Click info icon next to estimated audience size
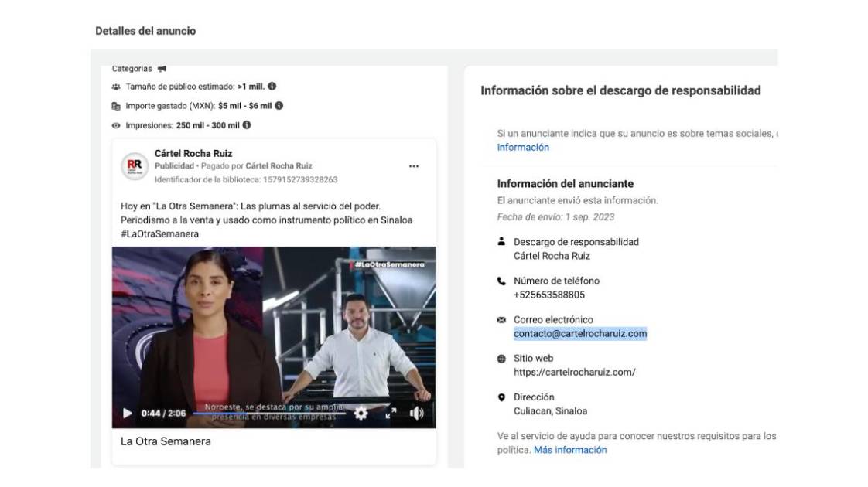The height and width of the screenshot is (487, 868). point(272,87)
